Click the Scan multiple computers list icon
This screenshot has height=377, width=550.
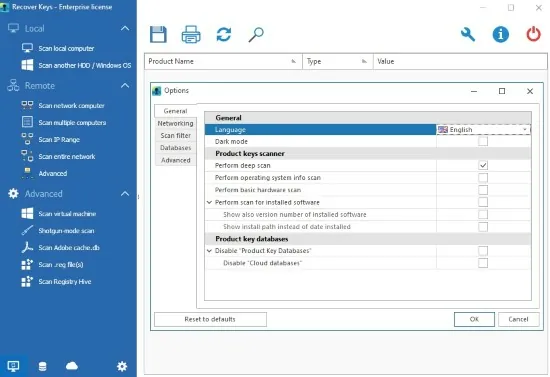27,122
